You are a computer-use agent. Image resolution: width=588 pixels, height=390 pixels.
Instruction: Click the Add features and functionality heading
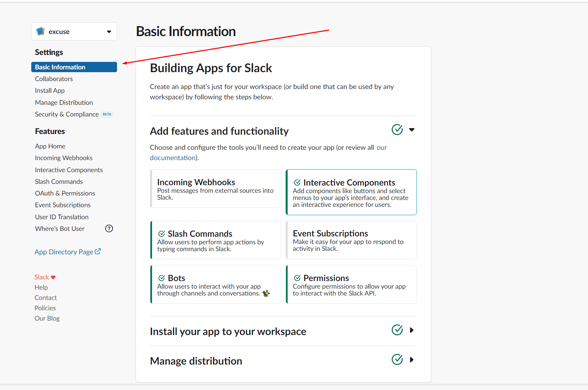point(219,131)
